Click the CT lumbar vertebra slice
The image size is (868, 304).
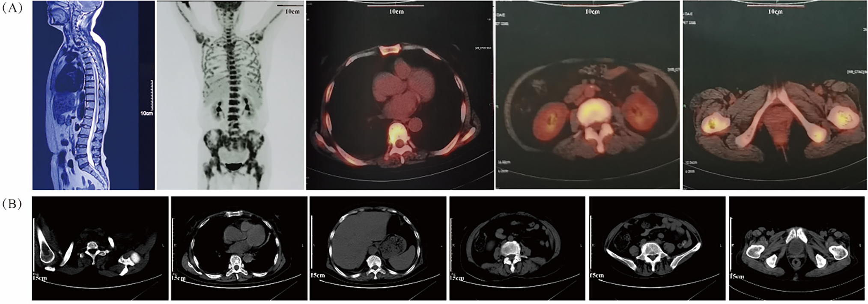pyautogui.click(x=516, y=248)
